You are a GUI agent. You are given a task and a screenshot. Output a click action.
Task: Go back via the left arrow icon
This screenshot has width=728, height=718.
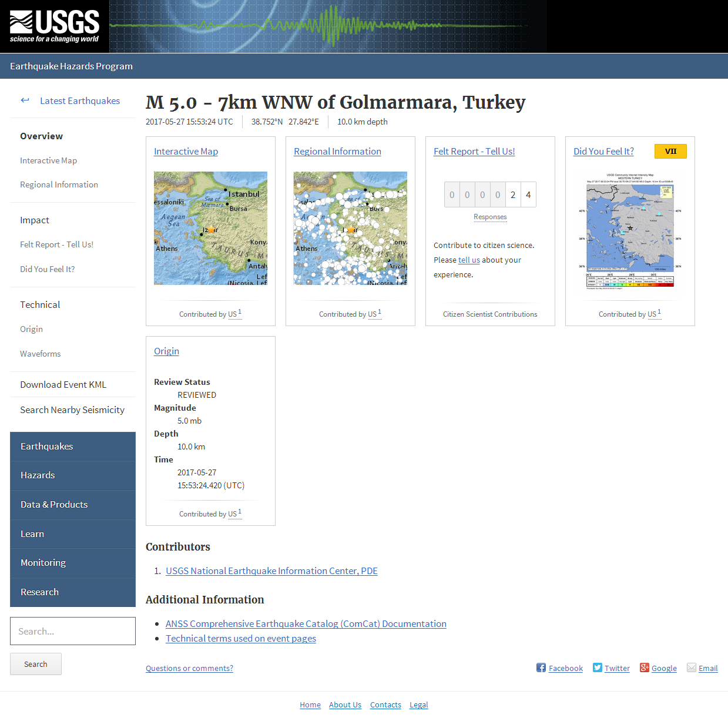point(25,100)
